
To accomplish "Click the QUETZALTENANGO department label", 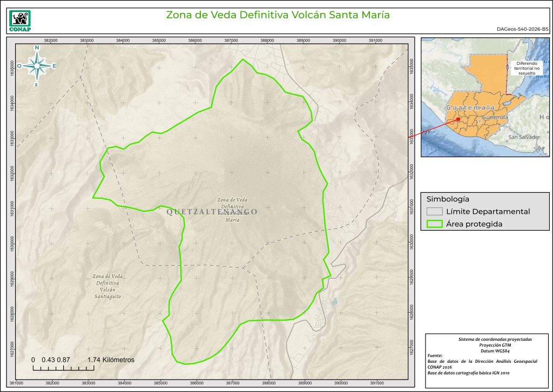I will click(x=212, y=212).
